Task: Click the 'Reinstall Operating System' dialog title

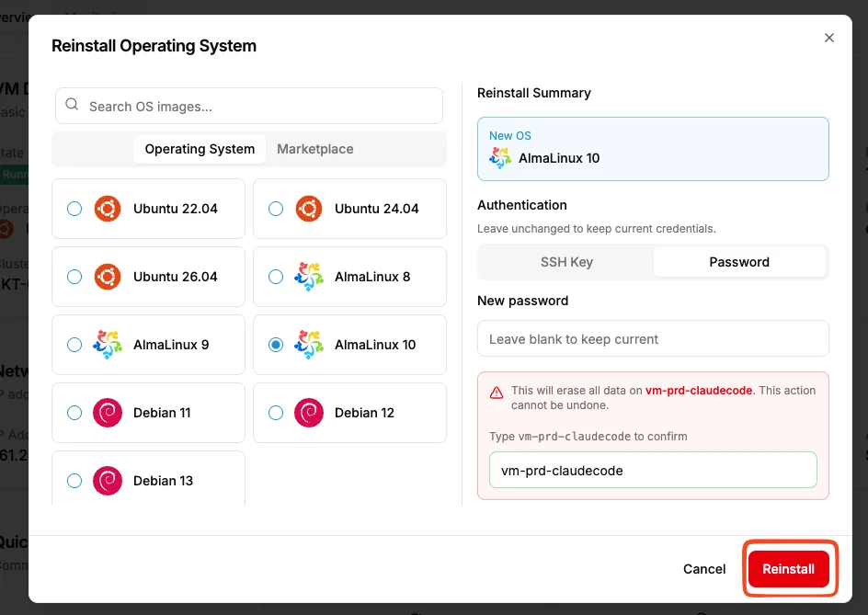Action: 154,46
